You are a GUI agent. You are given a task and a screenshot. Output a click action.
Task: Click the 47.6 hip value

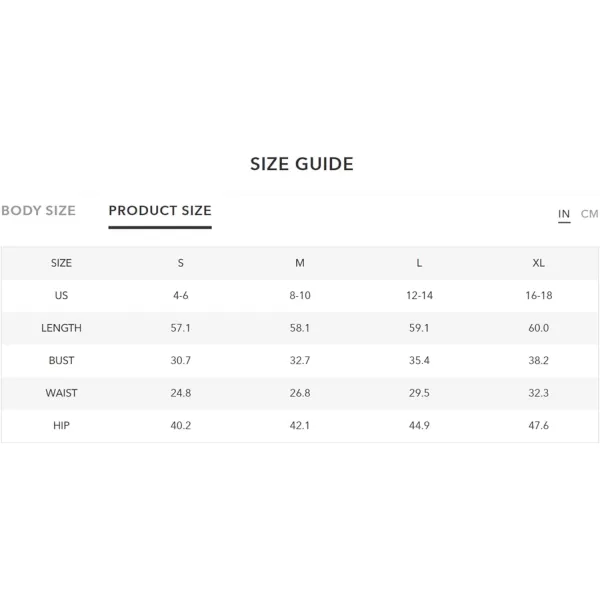[x=538, y=426]
